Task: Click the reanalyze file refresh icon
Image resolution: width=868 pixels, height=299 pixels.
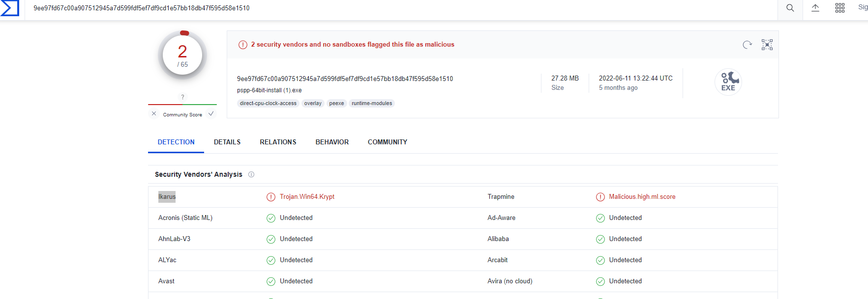Action: pos(748,45)
